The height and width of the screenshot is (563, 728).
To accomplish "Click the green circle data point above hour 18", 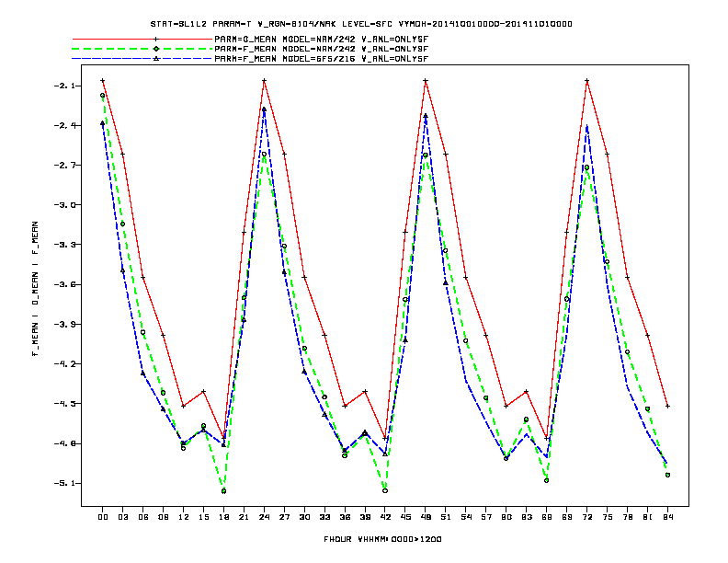I will [223, 490].
